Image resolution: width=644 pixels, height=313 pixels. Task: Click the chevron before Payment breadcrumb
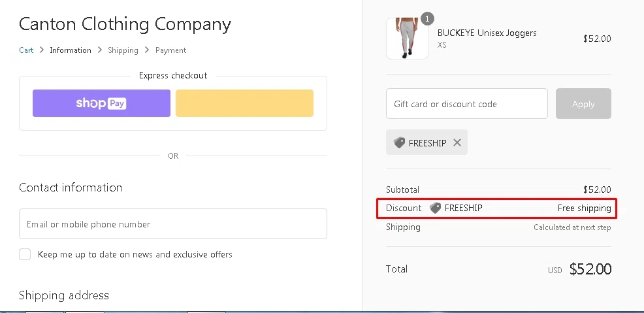[146, 50]
